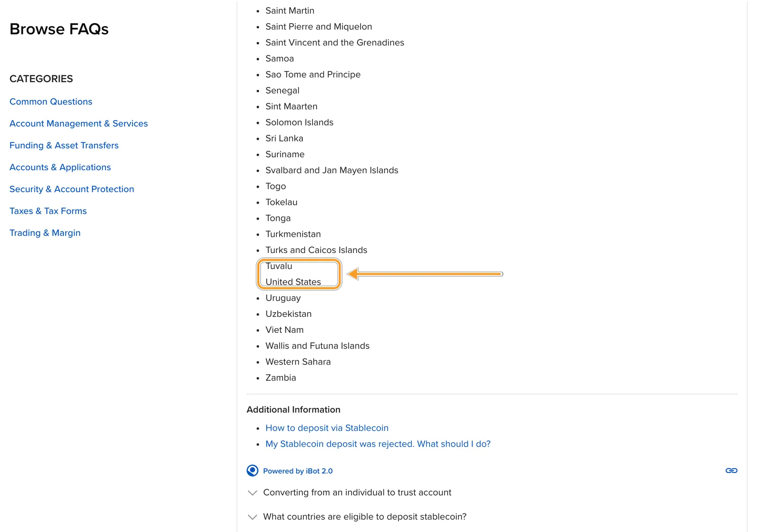Click the orange arrow annotation

tap(425, 274)
